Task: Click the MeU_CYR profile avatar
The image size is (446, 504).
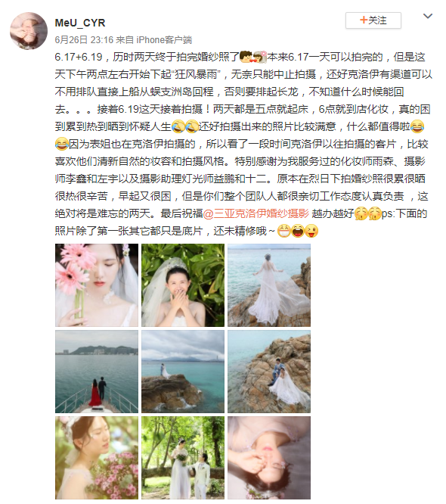Action: point(29,31)
